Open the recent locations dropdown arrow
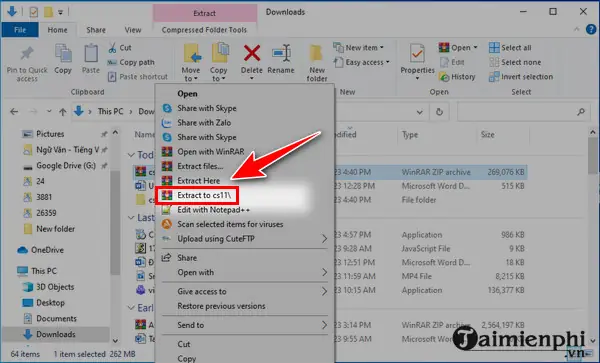This screenshot has width=600, height=363. click(49, 112)
